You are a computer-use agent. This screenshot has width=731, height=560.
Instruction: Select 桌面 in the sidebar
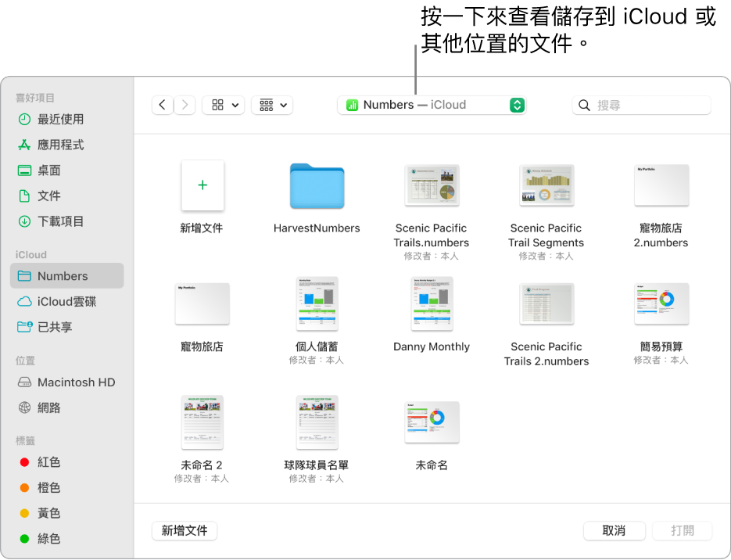coord(48,171)
